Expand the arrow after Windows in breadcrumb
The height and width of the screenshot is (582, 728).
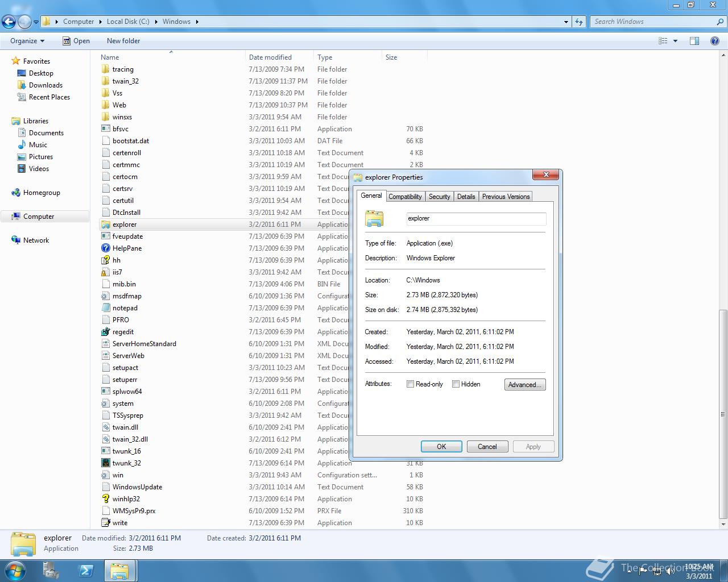click(197, 22)
